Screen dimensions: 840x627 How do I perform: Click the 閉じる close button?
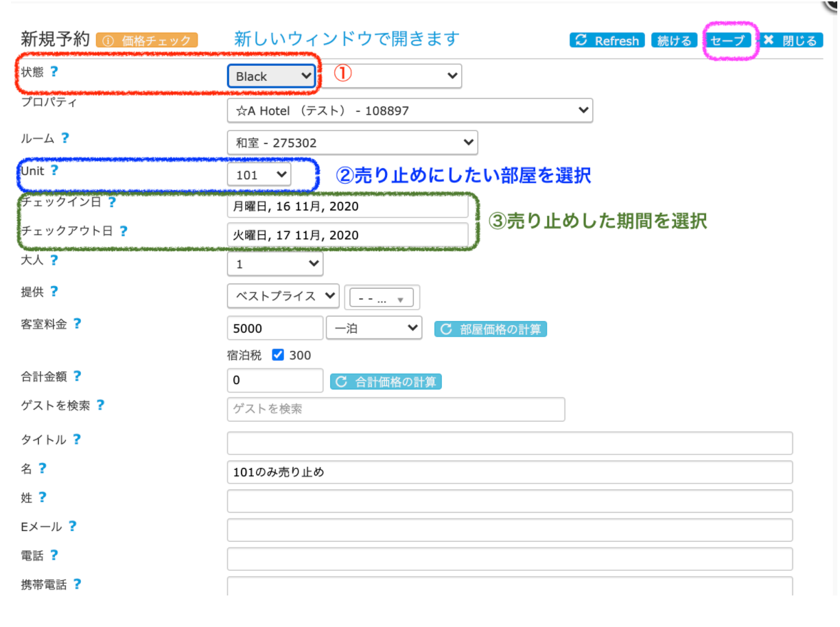click(791, 40)
